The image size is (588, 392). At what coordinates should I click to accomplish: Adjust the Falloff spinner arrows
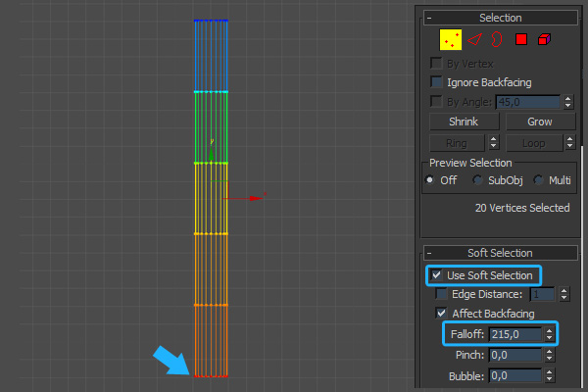[x=550, y=335]
